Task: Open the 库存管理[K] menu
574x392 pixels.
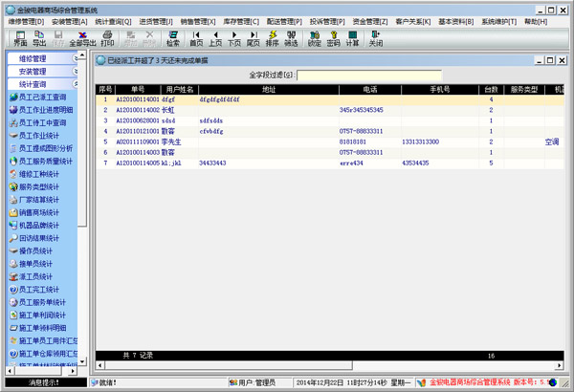Action: click(x=242, y=21)
